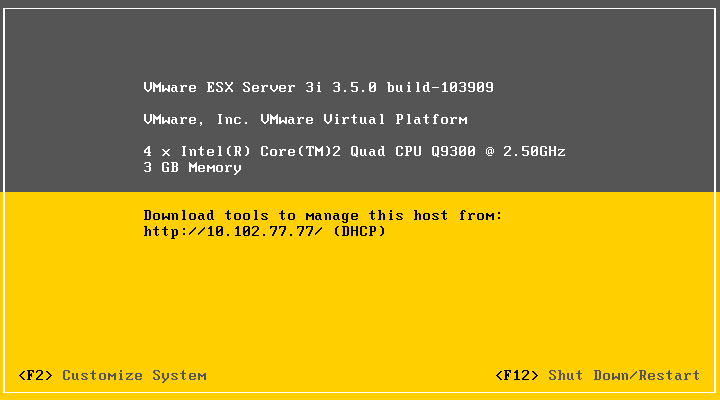Click the Customize System text
Screen dimensions: 720x400
(x=135, y=376)
